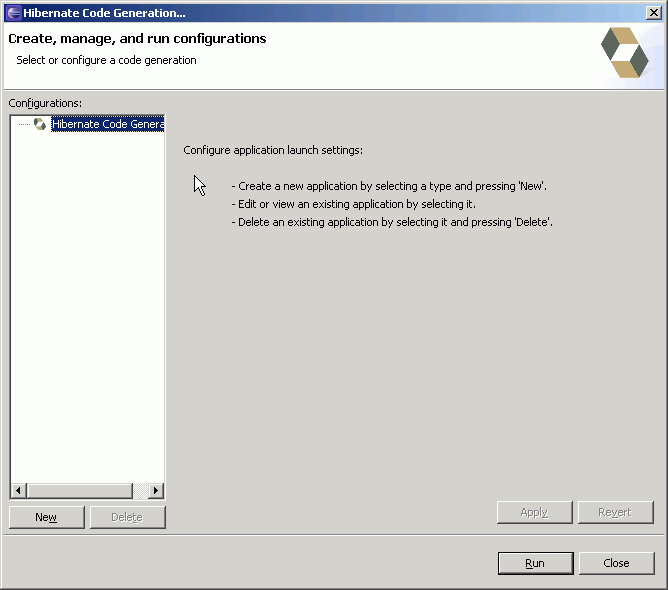Click the Apply button
Image resolution: width=668 pixels, height=590 pixels.
coord(534,512)
